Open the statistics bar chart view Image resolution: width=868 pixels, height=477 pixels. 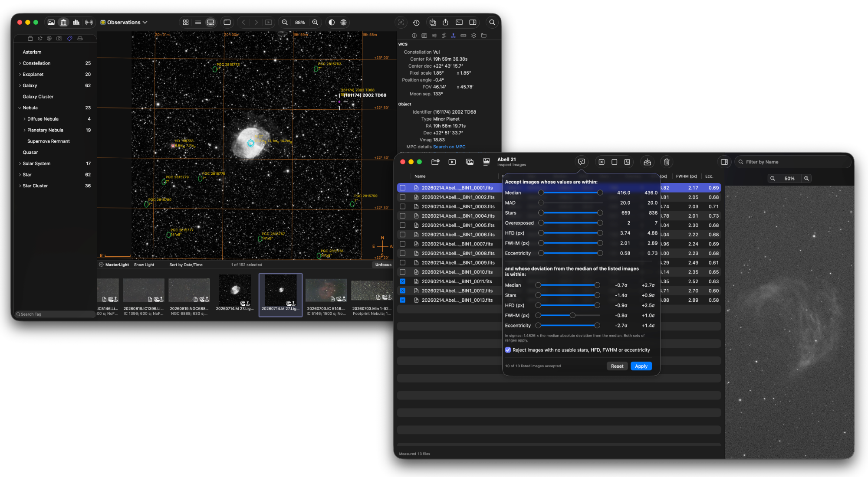click(76, 22)
